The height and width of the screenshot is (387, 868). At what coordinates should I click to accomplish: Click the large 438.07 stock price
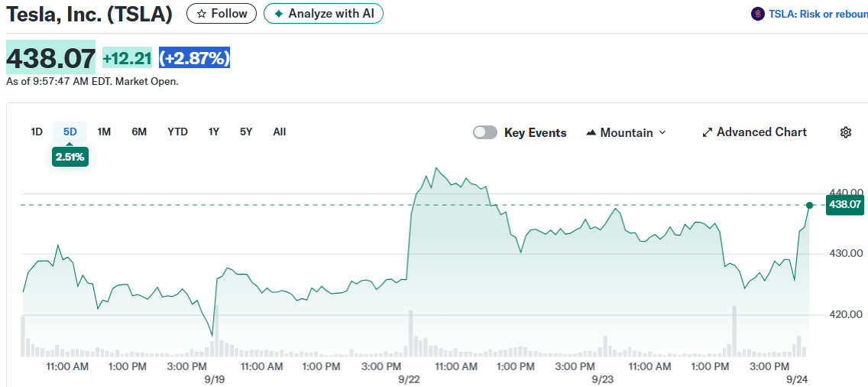(51, 57)
